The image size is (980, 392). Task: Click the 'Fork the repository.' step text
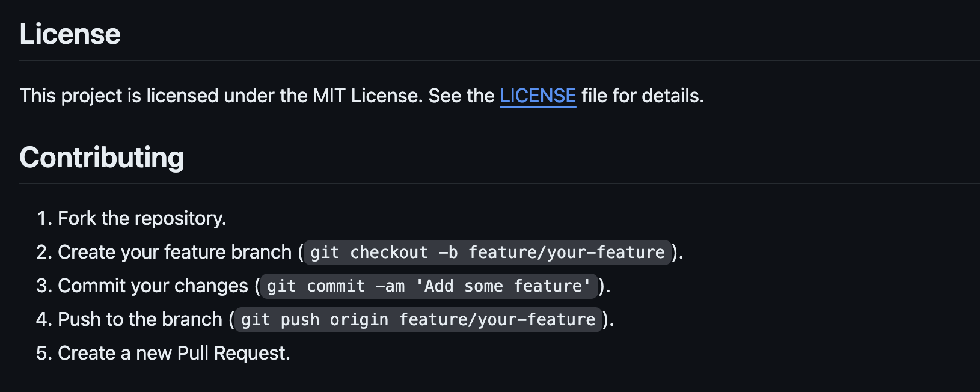[142, 218]
